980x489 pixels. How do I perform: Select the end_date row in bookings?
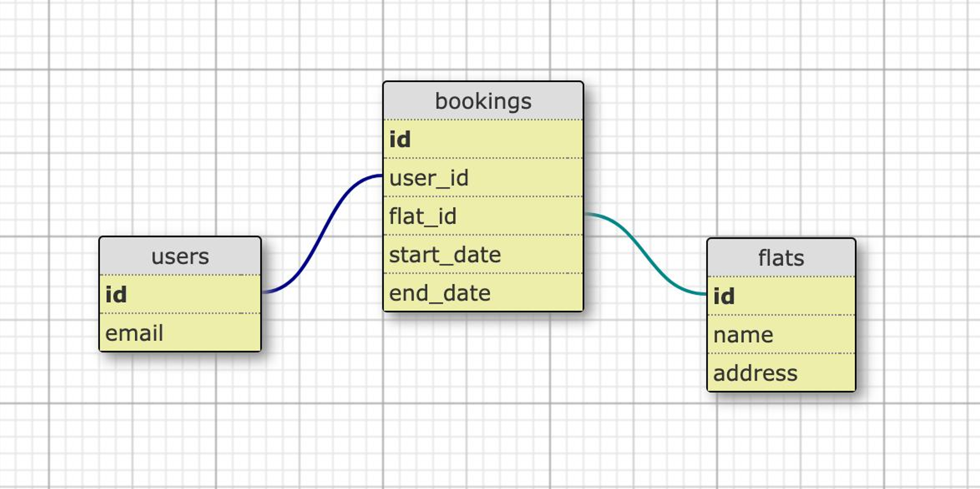point(483,293)
